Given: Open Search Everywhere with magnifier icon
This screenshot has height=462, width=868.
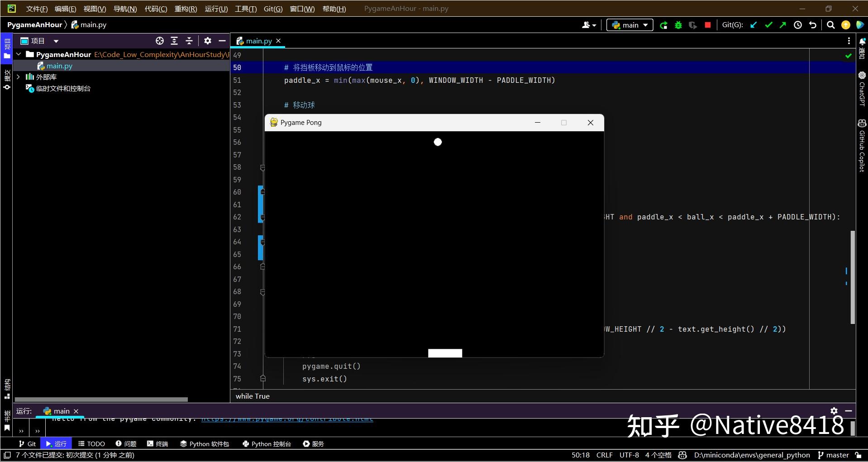Looking at the screenshot, I should (x=831, y=25).
